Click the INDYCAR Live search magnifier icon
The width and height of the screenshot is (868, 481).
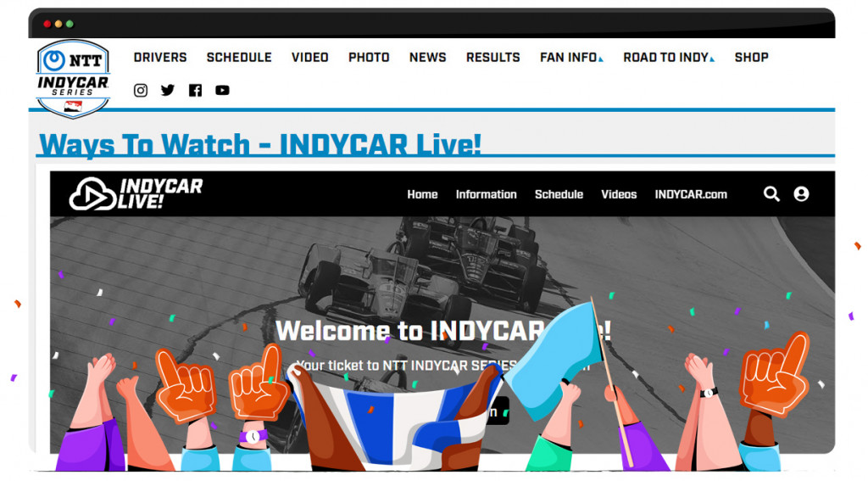tap(771, 194)
